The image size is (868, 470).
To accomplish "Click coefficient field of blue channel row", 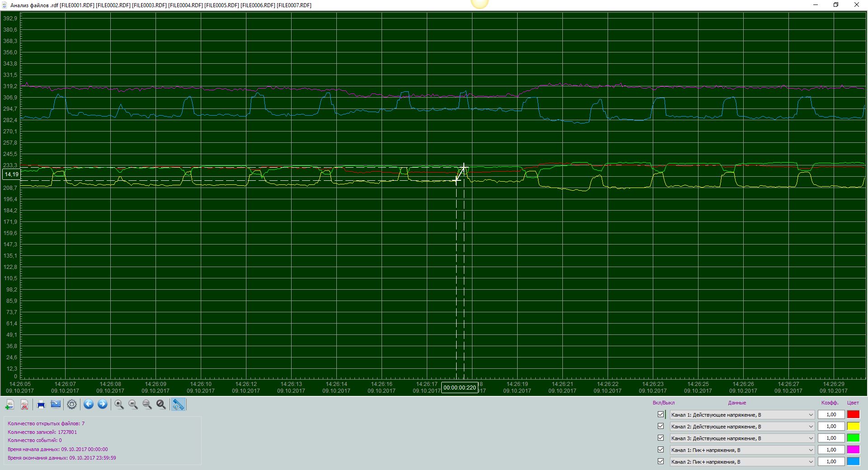I will (831, 461).
